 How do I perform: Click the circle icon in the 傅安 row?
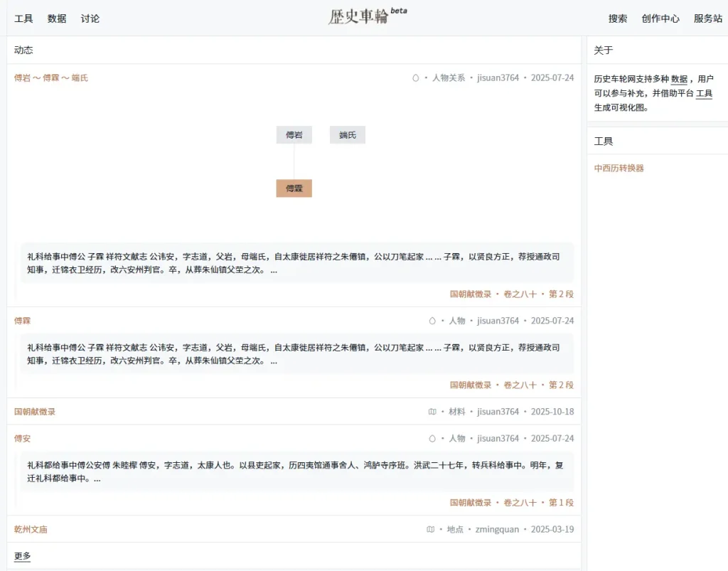click(432, 438)
